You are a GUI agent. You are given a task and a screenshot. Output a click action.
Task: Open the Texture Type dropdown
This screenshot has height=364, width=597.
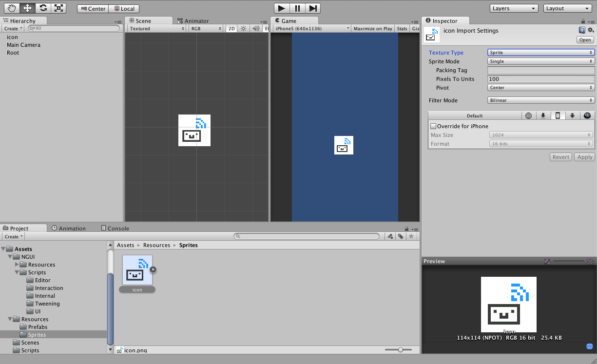(540, 52)
